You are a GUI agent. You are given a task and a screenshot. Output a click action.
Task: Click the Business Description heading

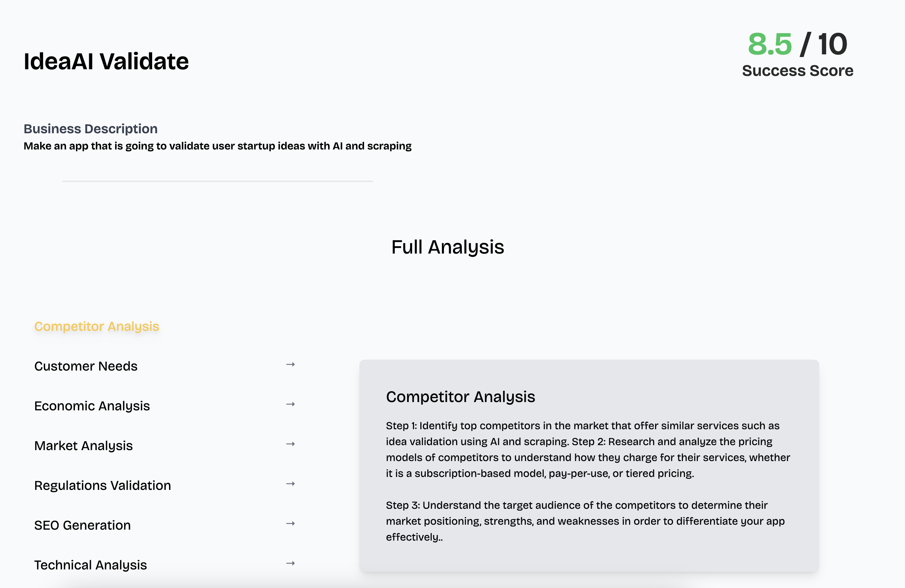tap(90, 129)
